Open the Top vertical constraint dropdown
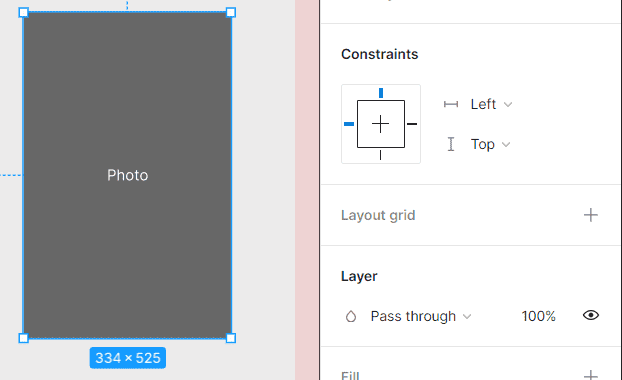This screenshot has width=622, height=380. [490, 144]
